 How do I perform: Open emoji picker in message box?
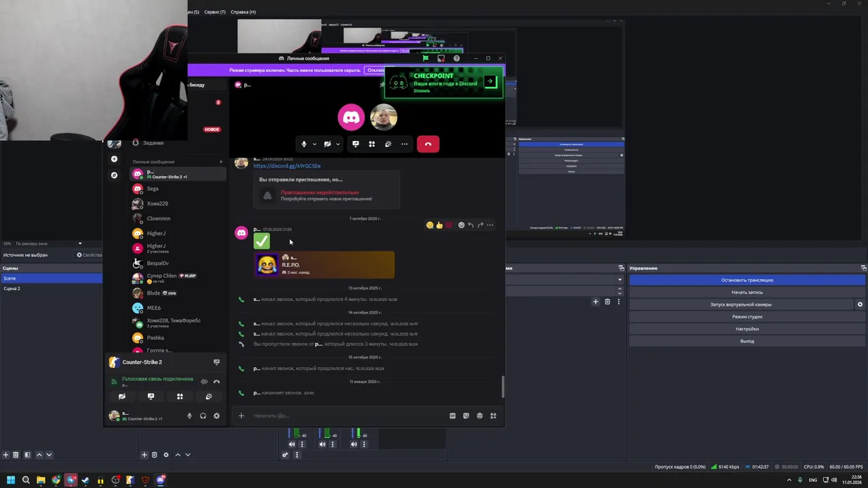click(479, 415)
